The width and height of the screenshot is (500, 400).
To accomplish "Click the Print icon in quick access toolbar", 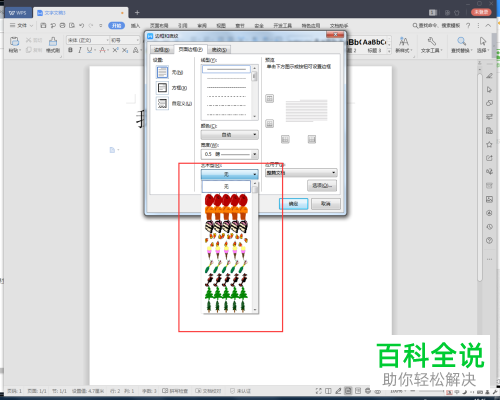I will point(62,25).
